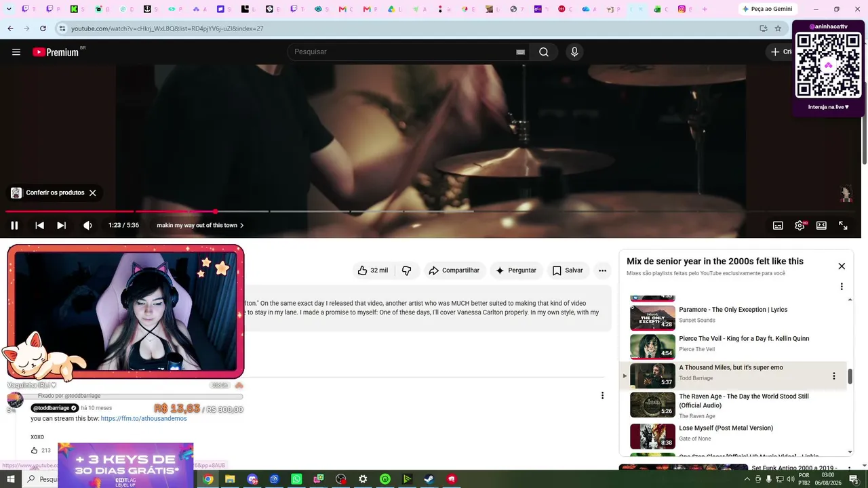Viewport: 868px width, 488px height.
Task: Open File Explorer from the taskbar
Action: point(230,479)
